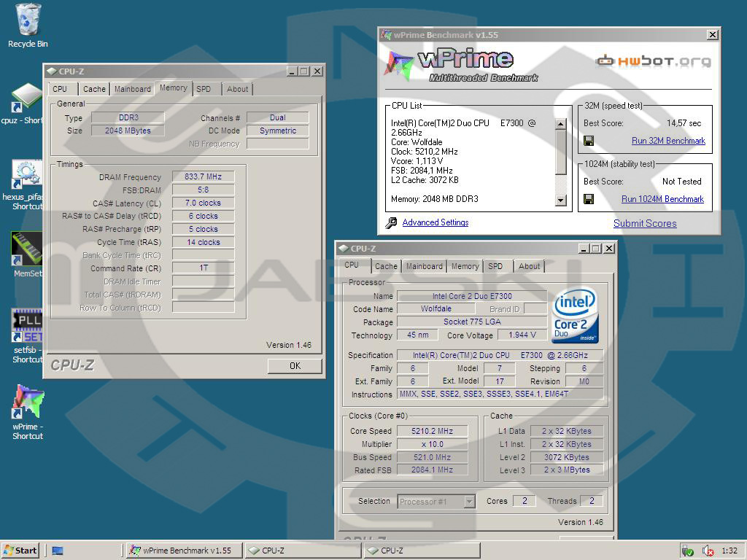The width and height of the screenshot is (747, 560).
Task: Click Submit Scores link
Action: (645, 223)
